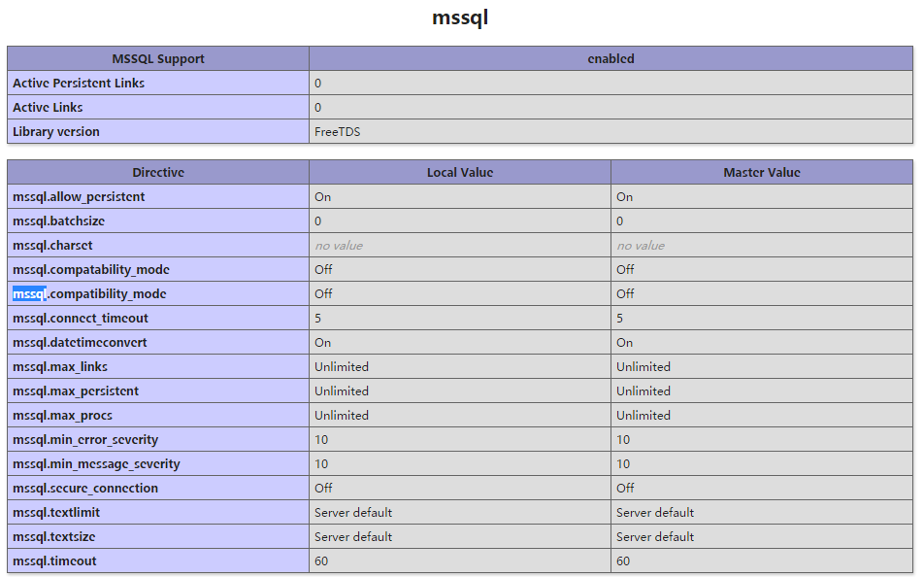The height and width of the screenshot is (577, 924).
Task: Click the mssql.min_error_severity directive name
Action: click(85, 439)
